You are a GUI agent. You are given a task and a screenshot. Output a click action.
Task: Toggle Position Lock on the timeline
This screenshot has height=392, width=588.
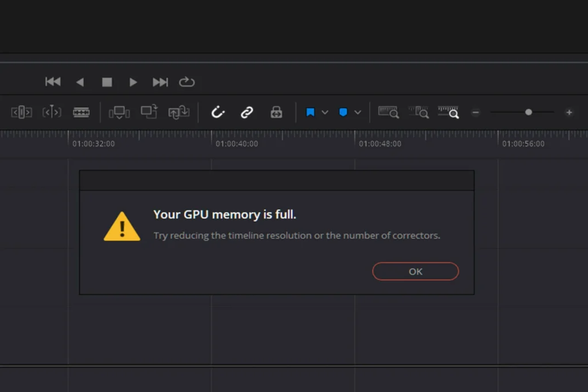tap(276, 112)
